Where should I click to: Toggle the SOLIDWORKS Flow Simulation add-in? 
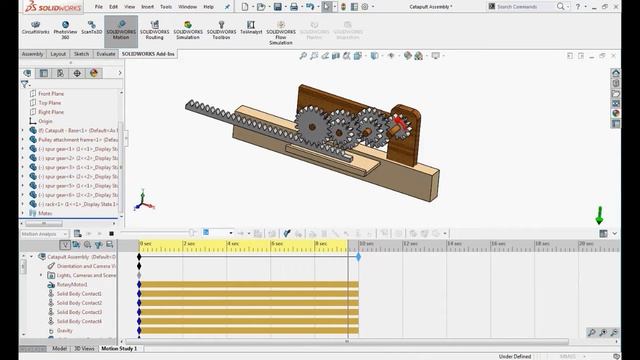pyautogui.click(x=281, y=33)
